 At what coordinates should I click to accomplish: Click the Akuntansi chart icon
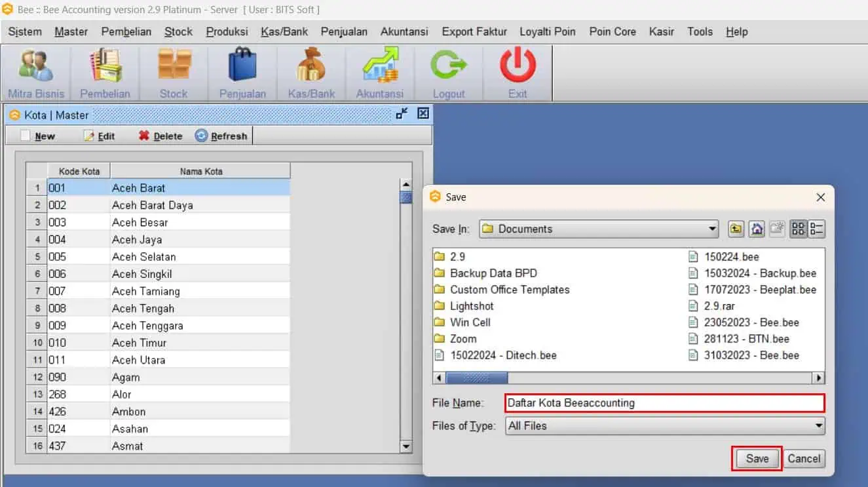380,73
